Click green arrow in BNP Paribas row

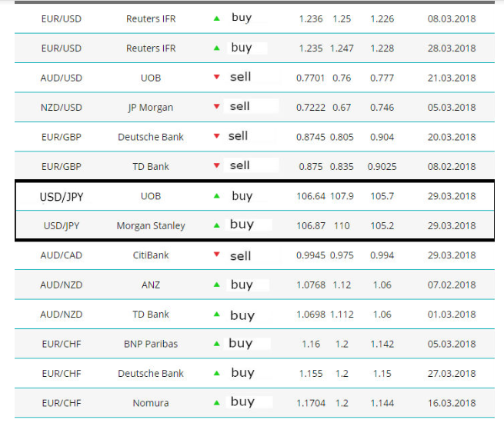point(217,344)
